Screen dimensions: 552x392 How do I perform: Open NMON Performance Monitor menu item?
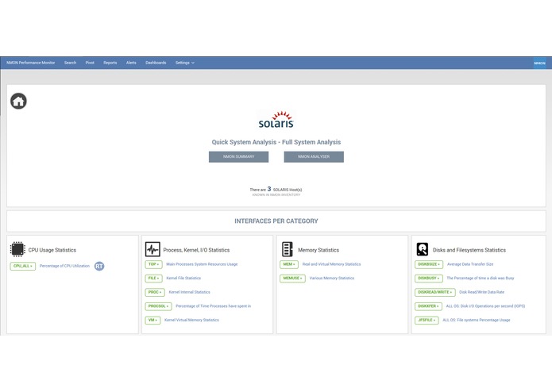(31, 63)
